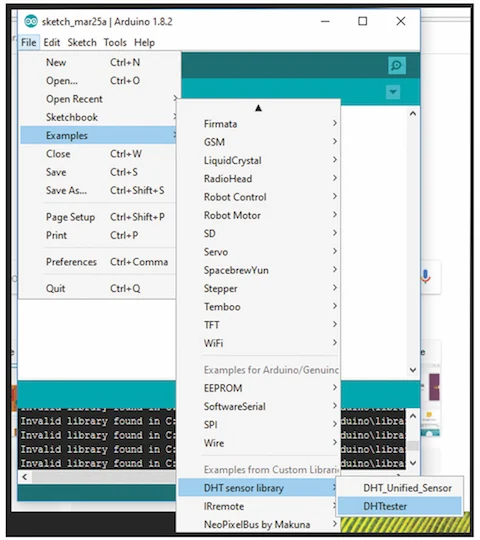The width and height of the screenshot is (480, 540).
Task: Open the Help menu
Action: pyautogui.click(x=144, y=43)
